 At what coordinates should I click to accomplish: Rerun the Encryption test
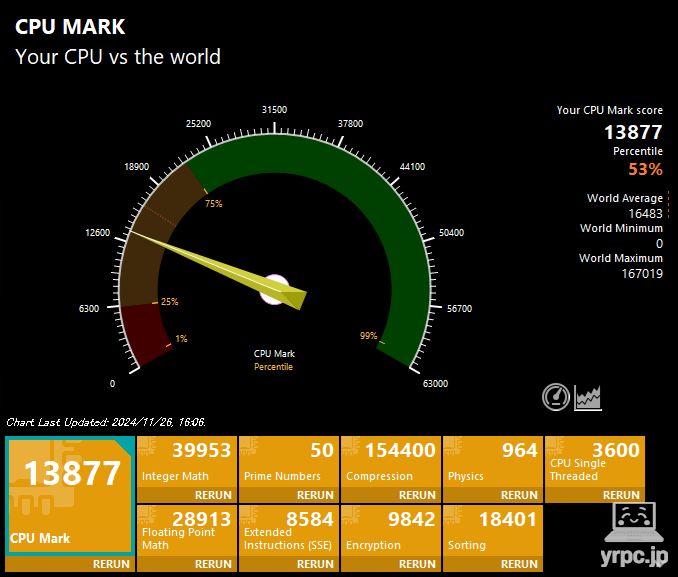pyautogui.click(x=418, y=564)
